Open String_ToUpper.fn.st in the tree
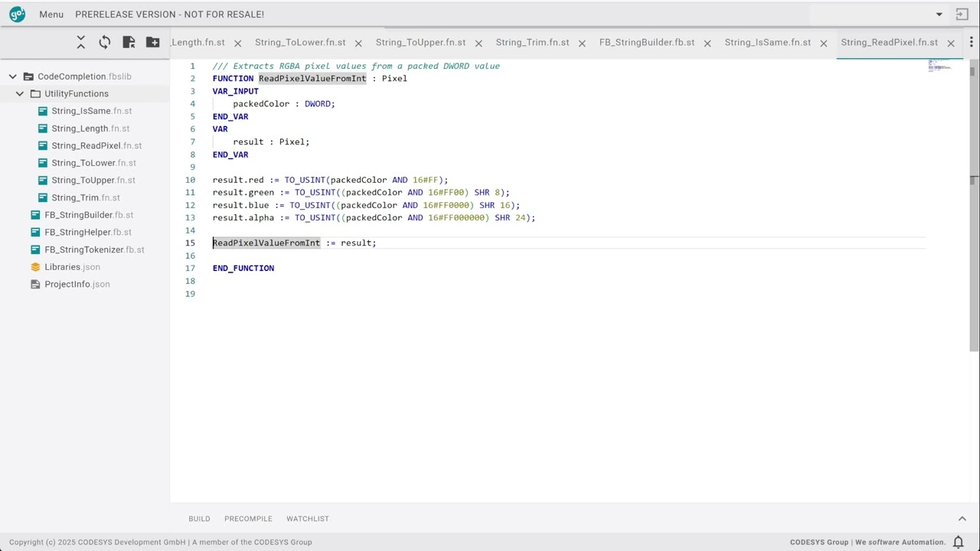The image size is (980, 551). point(93,180)
